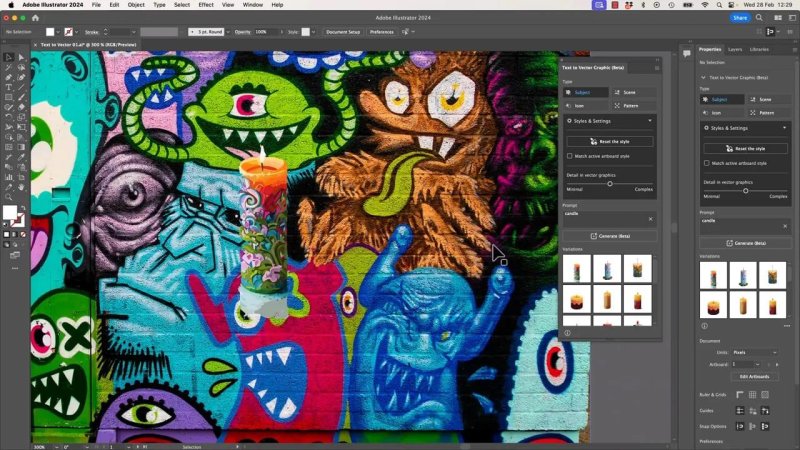Screen dimensions: 800x450
Task: Open info icon below Properties variations
Action: pyautogui.click(x=705, y=326)
